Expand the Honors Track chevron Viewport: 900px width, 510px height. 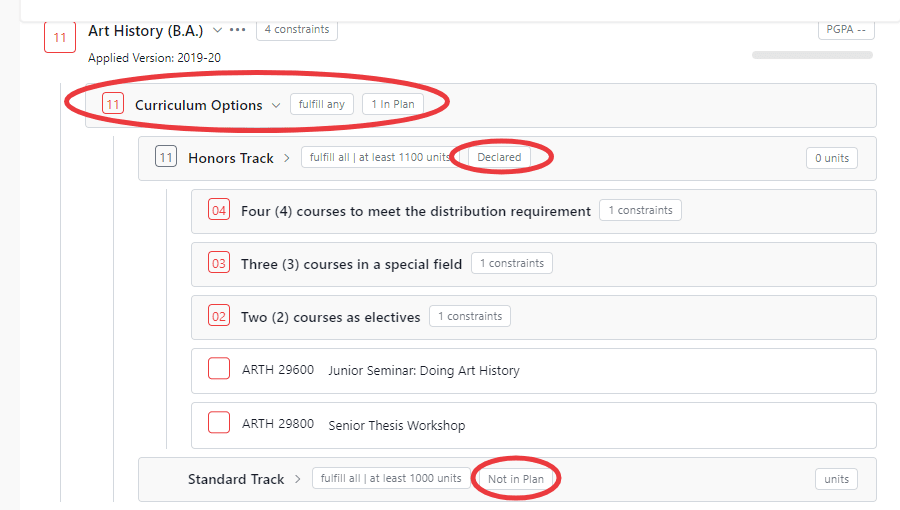pyautogui.click(x=287, y=158)
